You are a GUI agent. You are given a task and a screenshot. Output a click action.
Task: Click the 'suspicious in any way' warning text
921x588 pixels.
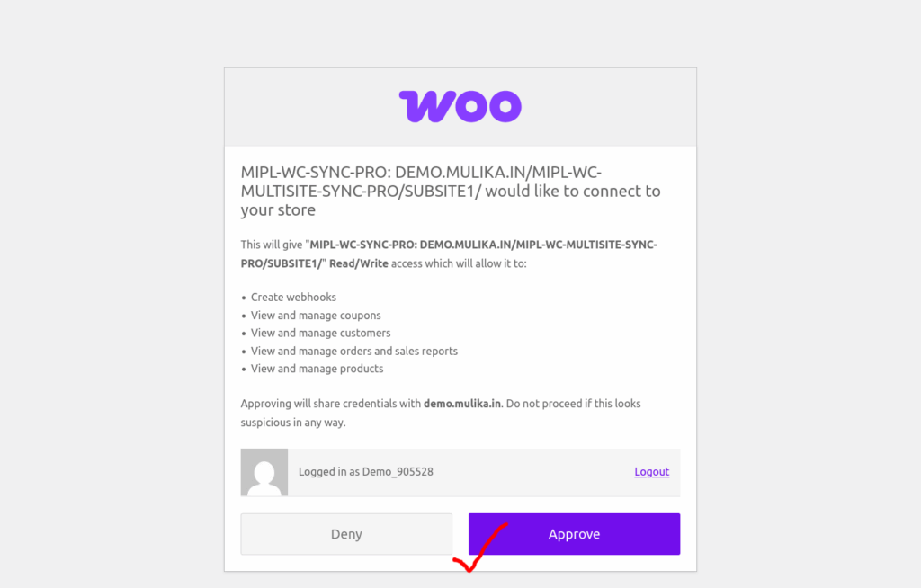point(292,423)
